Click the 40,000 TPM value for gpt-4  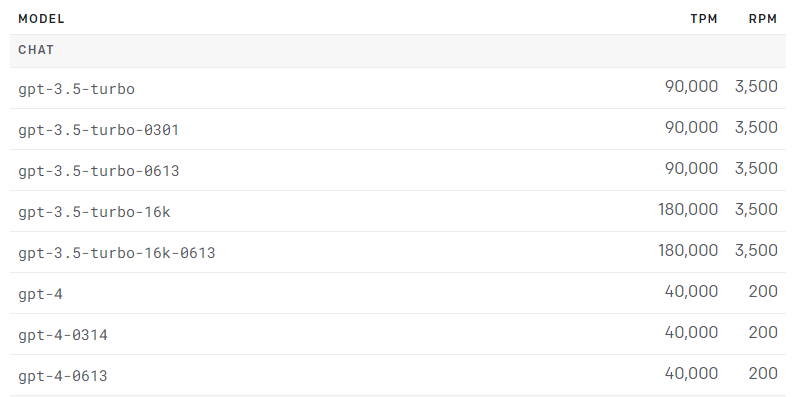tap(691, 291)
